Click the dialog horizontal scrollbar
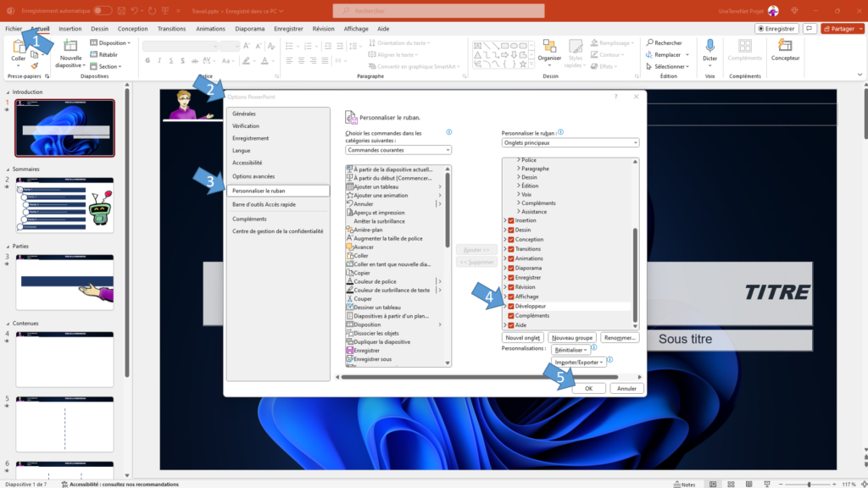Image resolution: width=868 pixels, height=488 pixels. coord(480,377)
